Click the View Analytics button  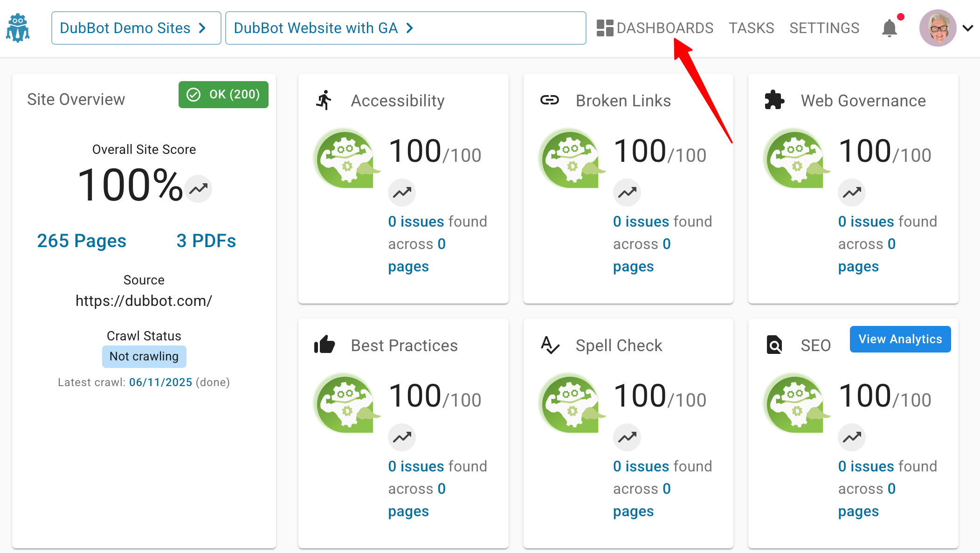point(900,339)
